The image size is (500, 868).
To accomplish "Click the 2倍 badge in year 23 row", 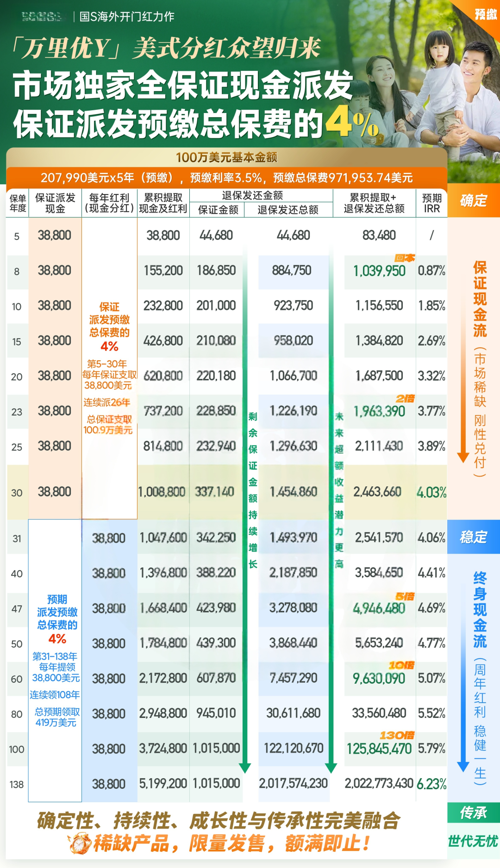I will [405, 399].
